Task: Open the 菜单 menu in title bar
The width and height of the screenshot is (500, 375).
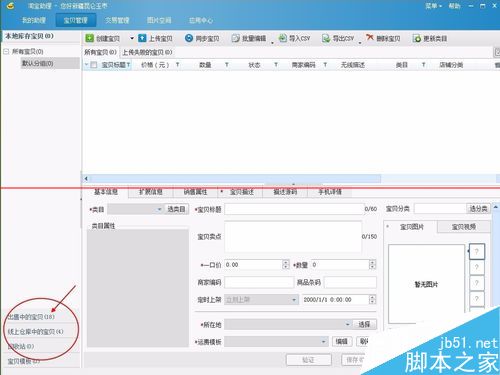Action: click(434, 6)
